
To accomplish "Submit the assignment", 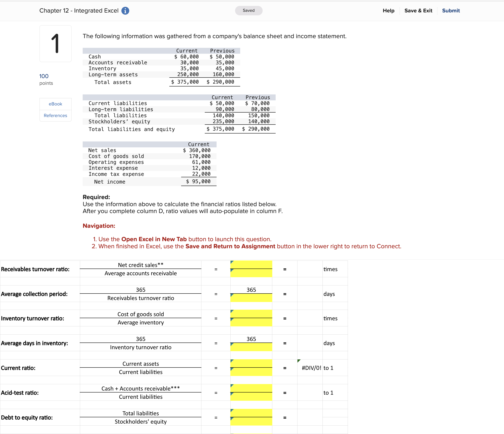I will 451,11.
